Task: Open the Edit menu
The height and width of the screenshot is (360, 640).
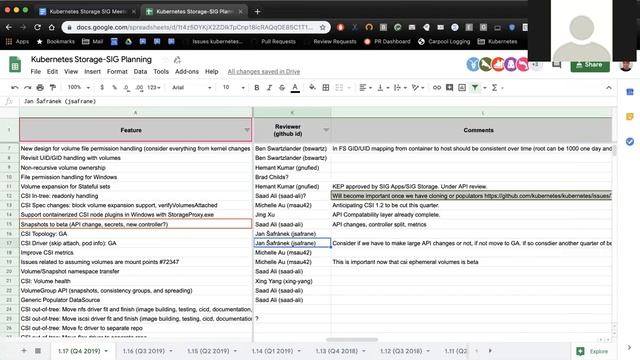Action: (x=52, y=71)
